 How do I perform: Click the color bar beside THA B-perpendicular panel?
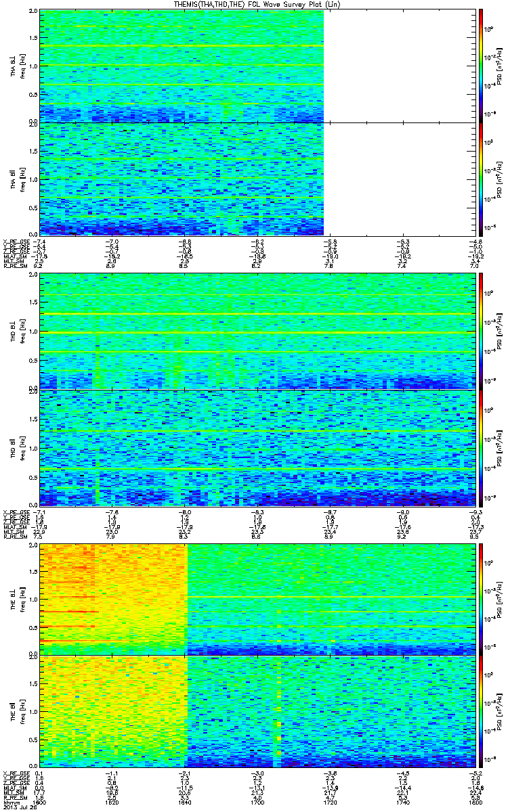(481, 66)
